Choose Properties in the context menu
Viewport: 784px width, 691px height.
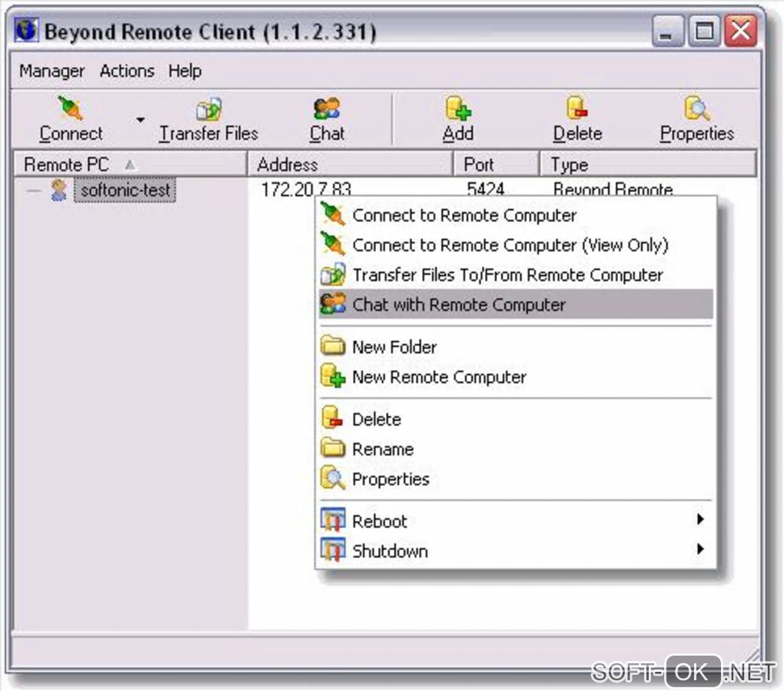click(516, 479)
